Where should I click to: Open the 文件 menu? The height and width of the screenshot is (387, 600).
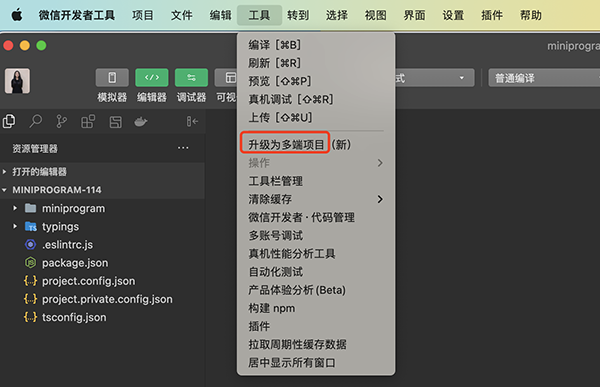tap(181, 15)
